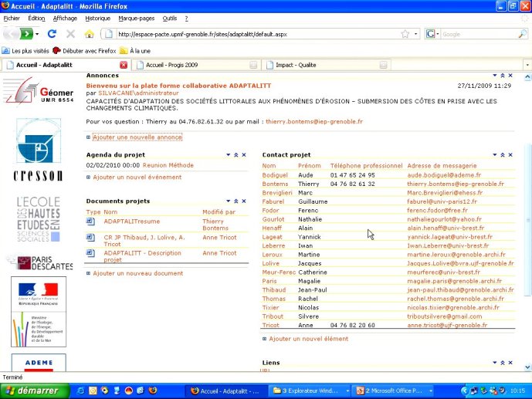Open the list-all-tabs dropdown
The height and width of the screenshot is (399, 532).
click(527, 65)
